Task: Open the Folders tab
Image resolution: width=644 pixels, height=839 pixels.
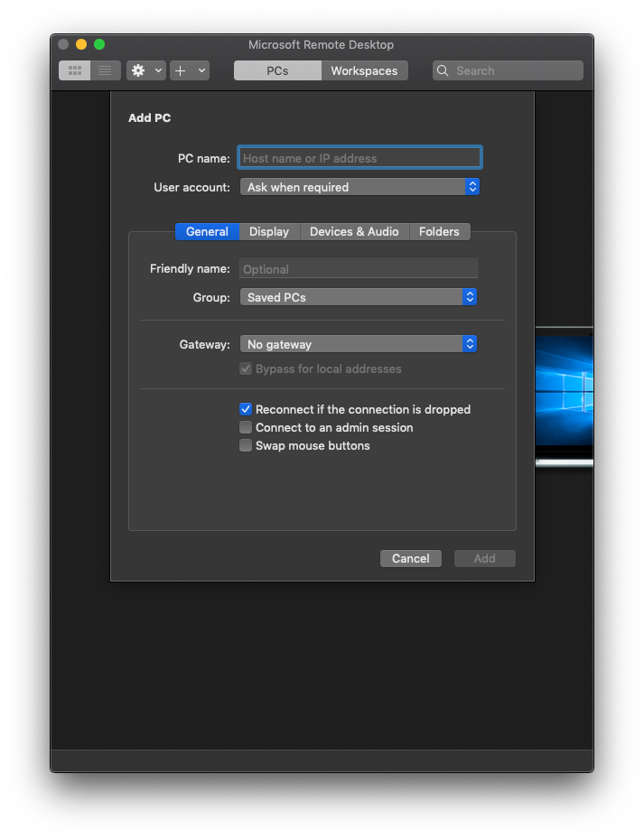Action: coord(439,232)
